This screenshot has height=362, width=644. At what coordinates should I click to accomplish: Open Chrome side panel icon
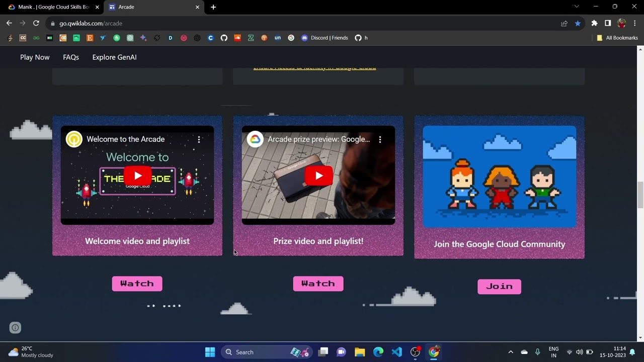click(x=608, y=23)
